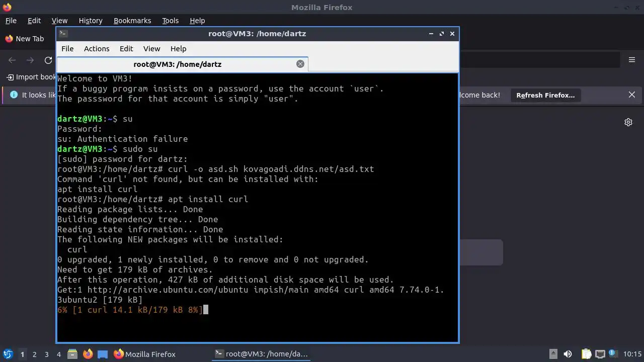Open the new tab page settings gear

click(x=628, y=122)
